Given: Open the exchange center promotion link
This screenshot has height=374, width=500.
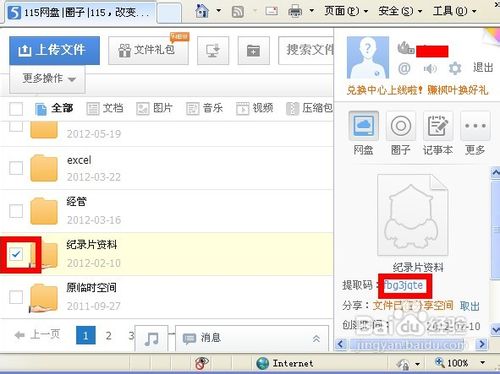Looking at the screenshot, I should tap(417, 90).
